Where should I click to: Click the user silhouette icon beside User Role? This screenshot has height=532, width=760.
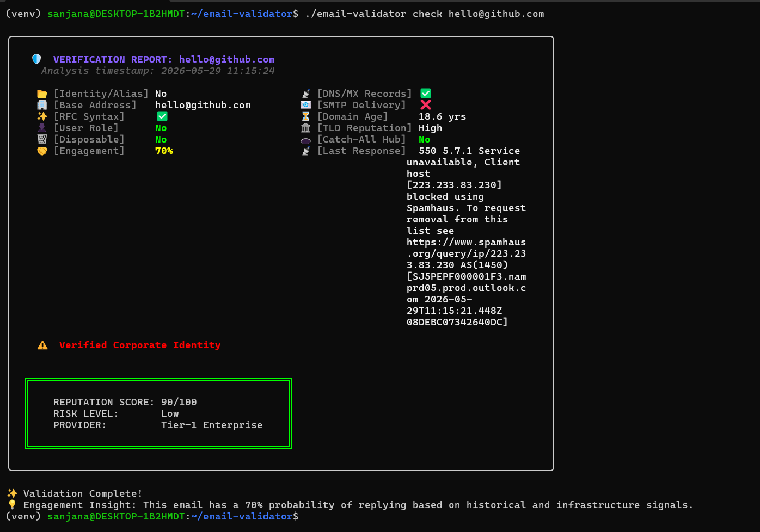pyautogui.click(x=42, y=128)
